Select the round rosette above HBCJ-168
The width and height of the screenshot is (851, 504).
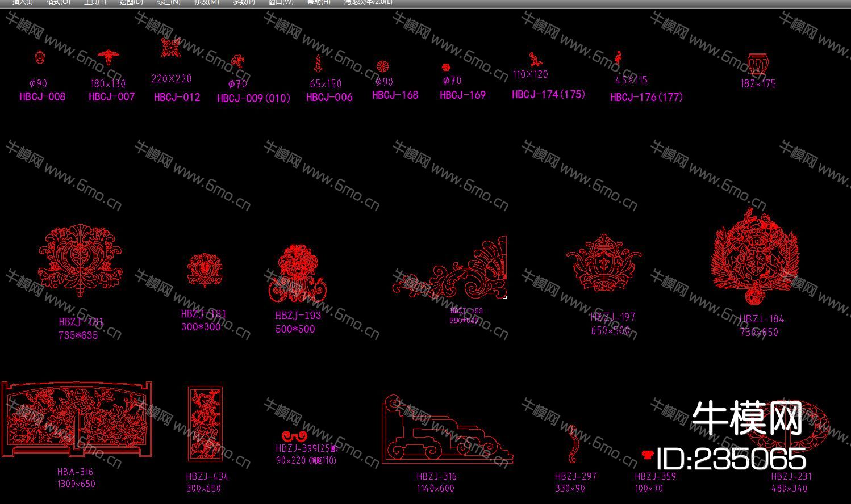click(x=382, y=66)
